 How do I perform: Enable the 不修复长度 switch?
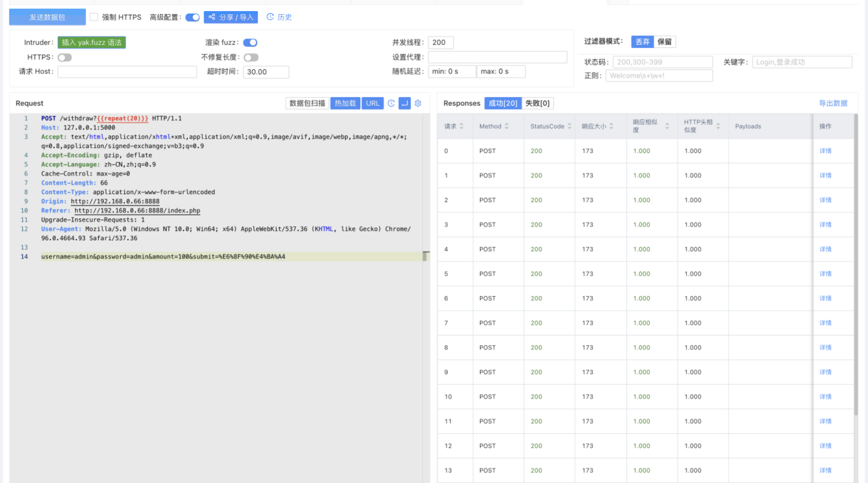point(251,57)
